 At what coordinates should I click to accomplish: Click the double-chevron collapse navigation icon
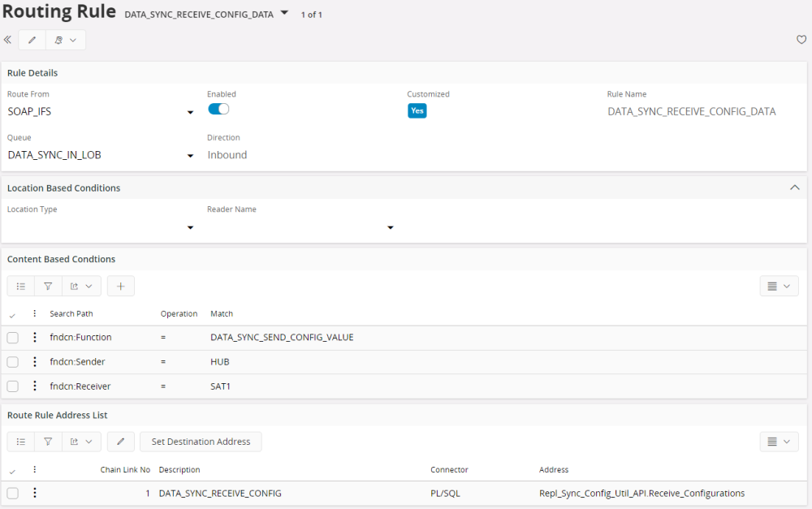point(7,40)
